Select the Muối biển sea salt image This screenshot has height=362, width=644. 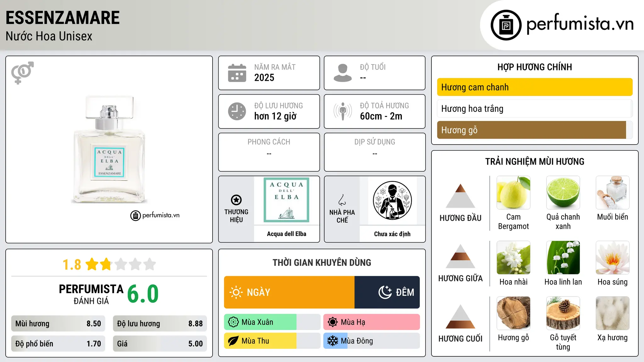(613, 193)
